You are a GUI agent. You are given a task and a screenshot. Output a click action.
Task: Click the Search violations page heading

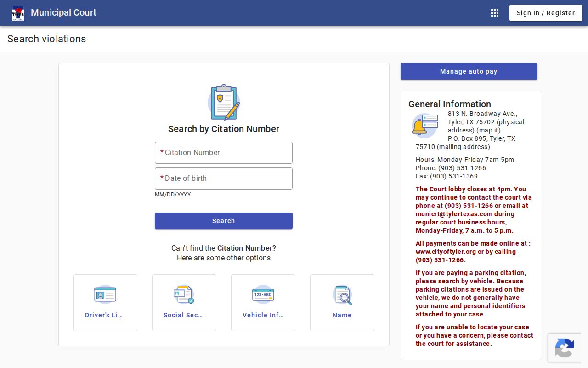pyautogui.click(x=46, y=39)
